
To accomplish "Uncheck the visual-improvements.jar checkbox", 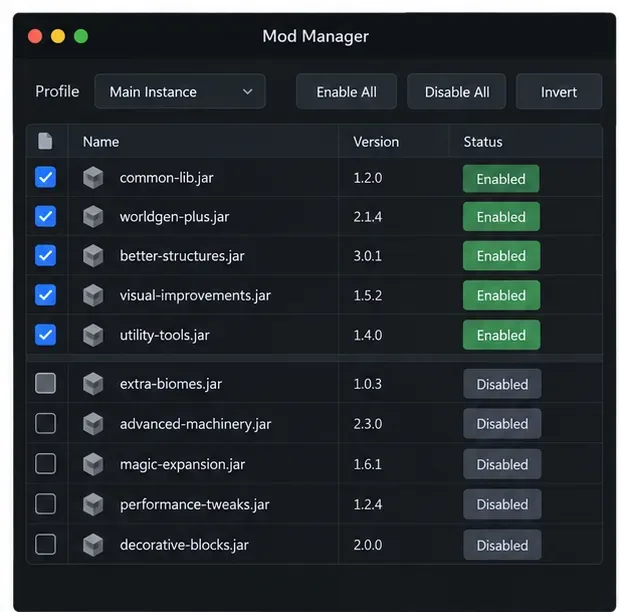I will (45, 295).
